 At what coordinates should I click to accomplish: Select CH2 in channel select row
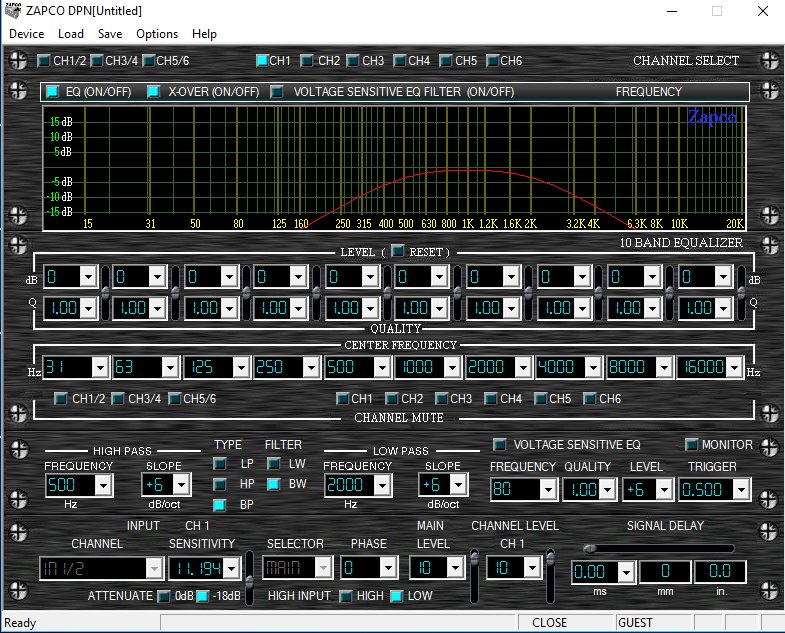306,61
